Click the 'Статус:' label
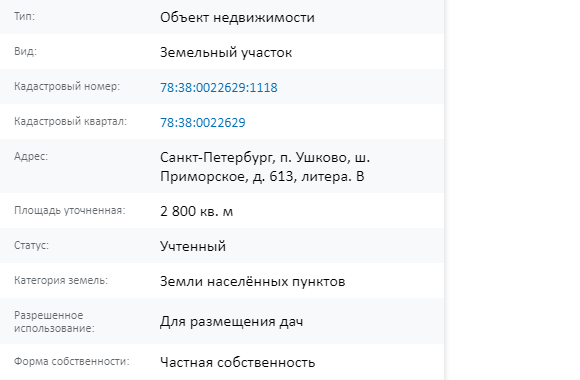Viewport: 580px width, 380px height. pyautogui.click(x=31, y=245)
